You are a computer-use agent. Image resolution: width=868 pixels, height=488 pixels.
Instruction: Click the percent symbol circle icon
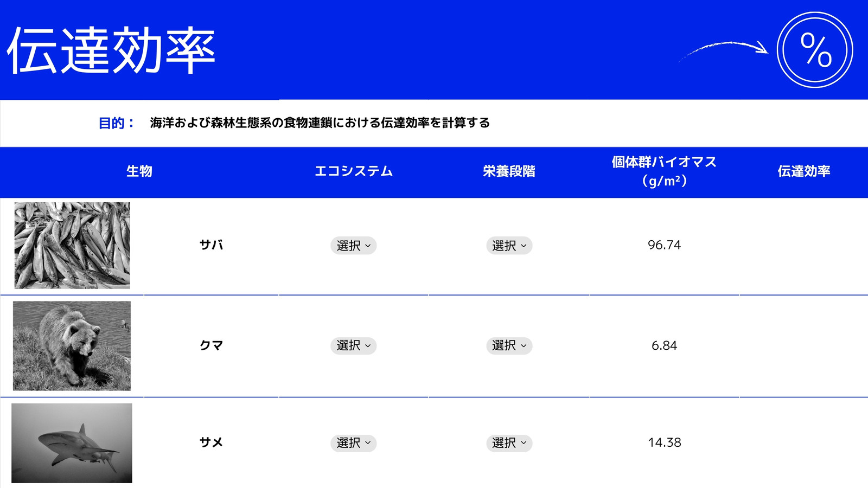815,50
